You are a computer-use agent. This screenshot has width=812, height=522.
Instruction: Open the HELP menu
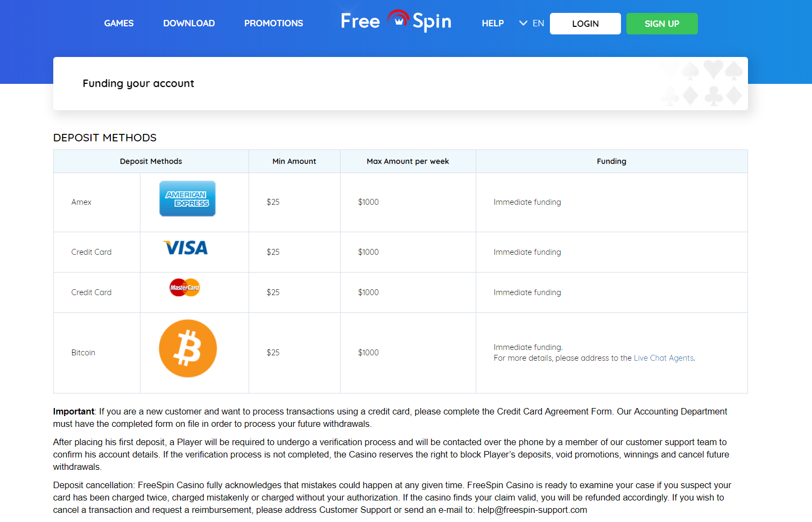[493, 23]
